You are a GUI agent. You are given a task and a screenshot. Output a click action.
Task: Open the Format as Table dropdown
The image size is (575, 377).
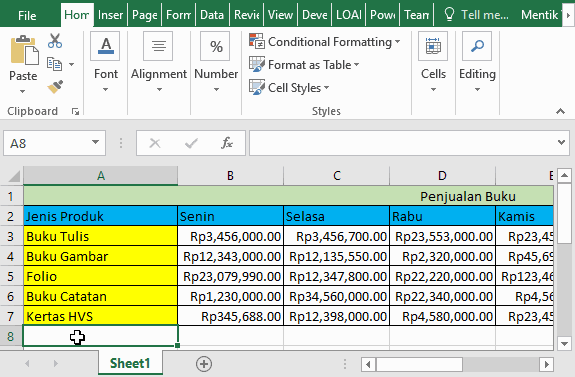pyautogui.click(x=304, y=65)
